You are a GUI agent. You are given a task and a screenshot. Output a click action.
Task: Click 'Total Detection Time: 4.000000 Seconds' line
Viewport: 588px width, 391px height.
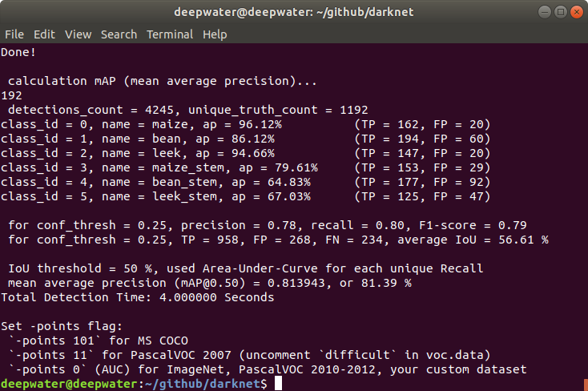click(x=137, y=297)
